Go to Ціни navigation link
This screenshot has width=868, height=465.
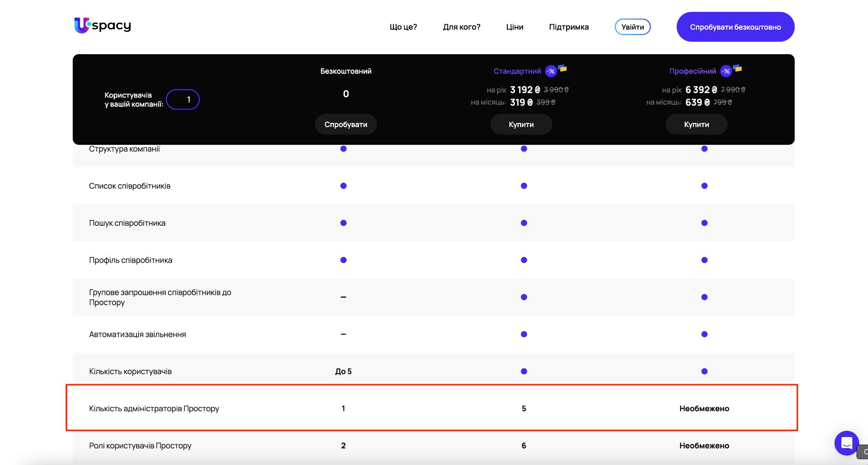pyautogui.click(x=515, y=27)
